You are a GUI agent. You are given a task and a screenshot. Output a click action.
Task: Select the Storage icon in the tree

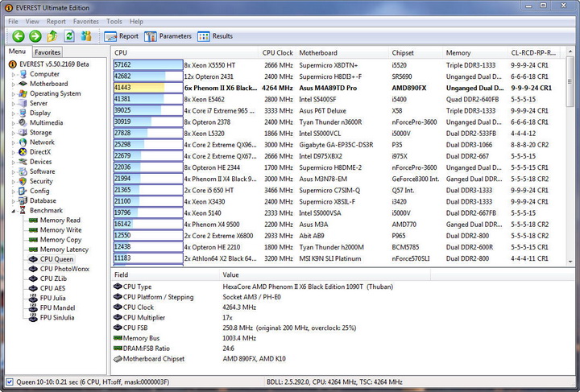23,132
